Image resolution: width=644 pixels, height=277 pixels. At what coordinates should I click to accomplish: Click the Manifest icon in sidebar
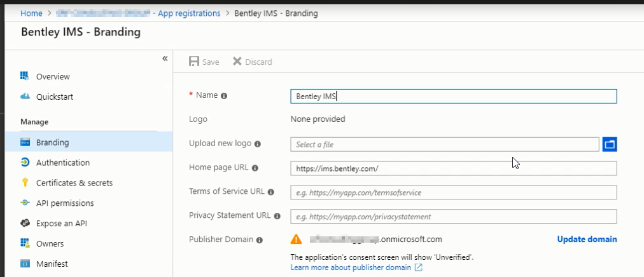click(x=25, y=264)
